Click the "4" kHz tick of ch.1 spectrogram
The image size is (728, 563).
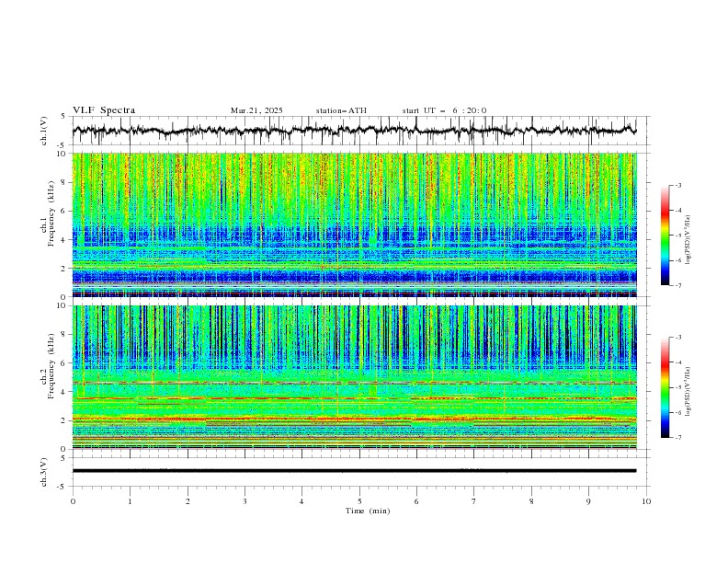coord(65,240)
